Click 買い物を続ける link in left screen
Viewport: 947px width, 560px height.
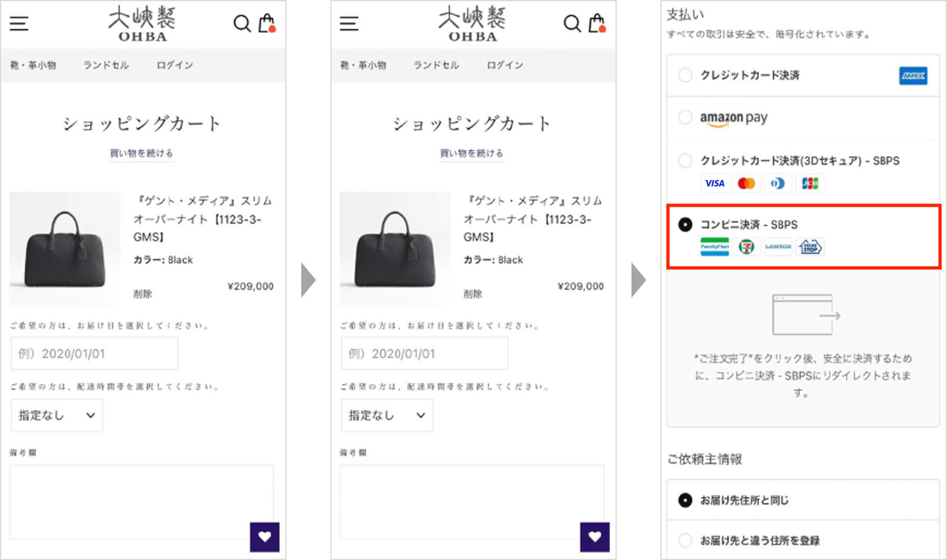pos(141,153)
